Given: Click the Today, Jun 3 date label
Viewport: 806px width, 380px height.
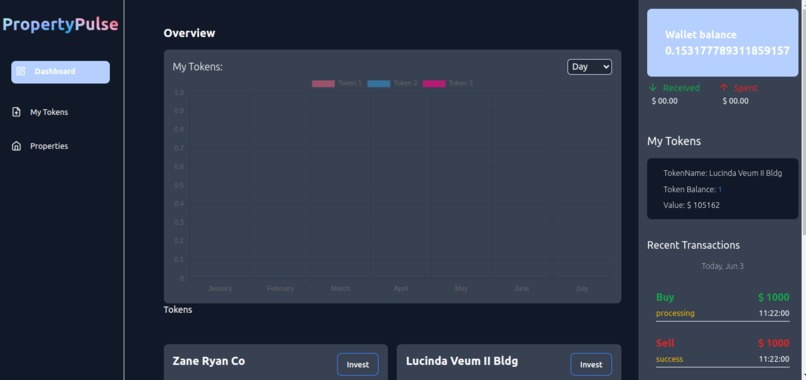Looking at the screenshot, I should (x=722, y=266).
